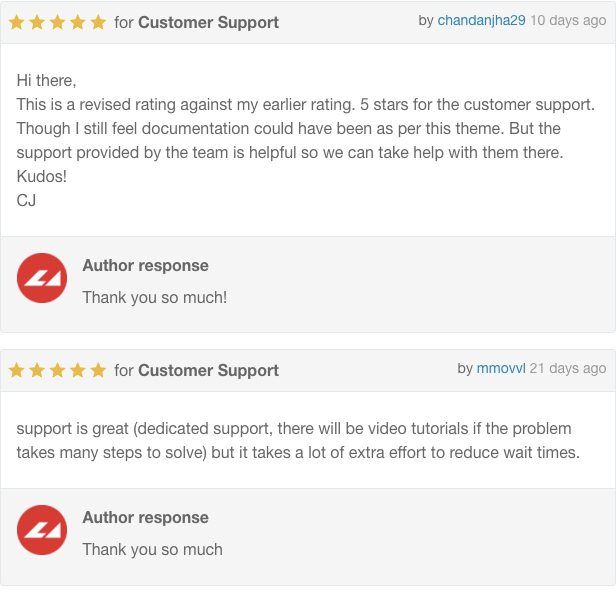Click "Customer Support" label in mmovvl's review
Viewport: 616px width, 592px height.
[208, 370]
